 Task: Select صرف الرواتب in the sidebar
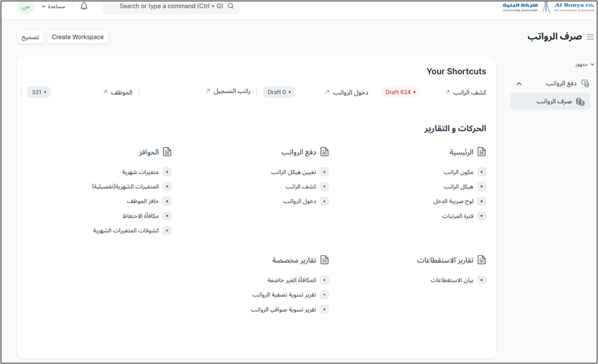(x=554, y=101)
